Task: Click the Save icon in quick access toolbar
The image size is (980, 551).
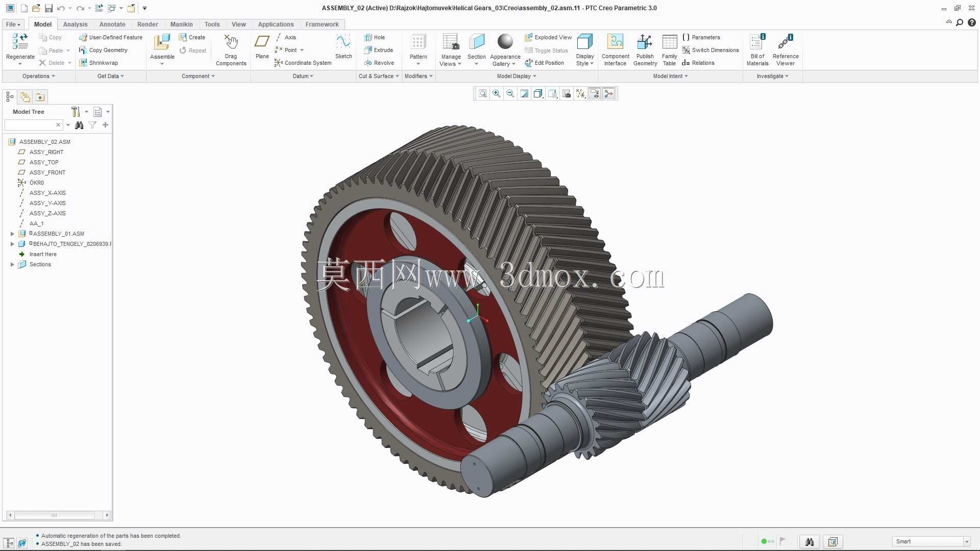Action: (x=48, y=8)
